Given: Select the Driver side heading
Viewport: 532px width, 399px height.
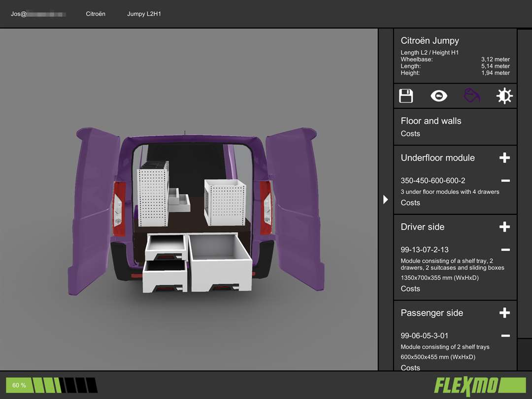Looking at the screenshot, I should click(423, 227).
